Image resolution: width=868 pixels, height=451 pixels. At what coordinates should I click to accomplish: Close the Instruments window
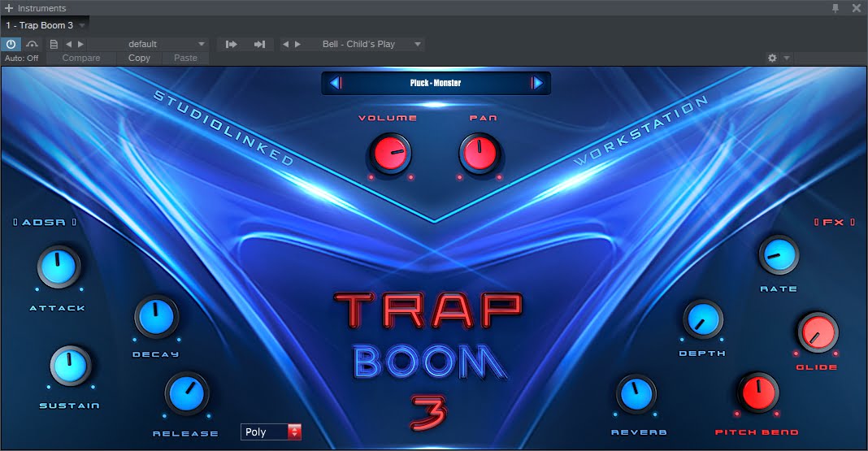tap(857, 8)
